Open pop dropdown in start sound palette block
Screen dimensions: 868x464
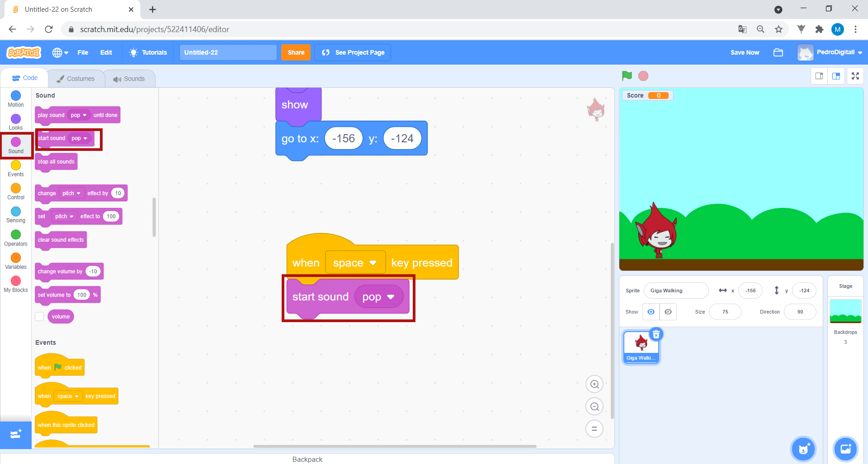79,138
